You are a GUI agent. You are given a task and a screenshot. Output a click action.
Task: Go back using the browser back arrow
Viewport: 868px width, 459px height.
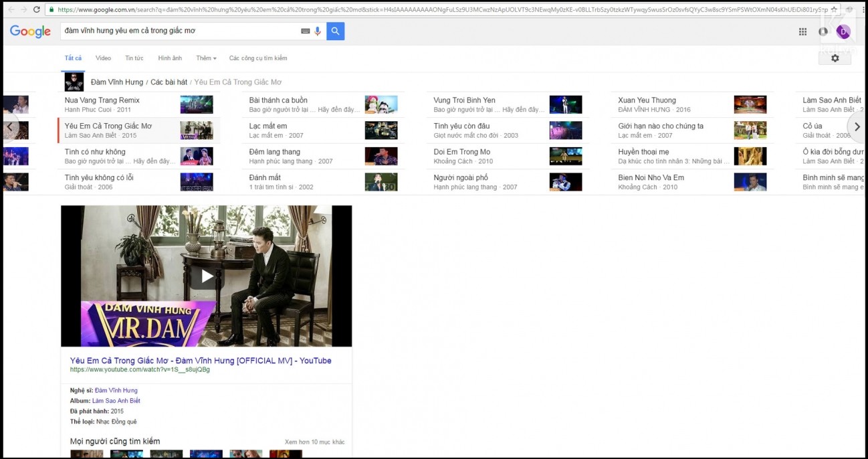10,9
